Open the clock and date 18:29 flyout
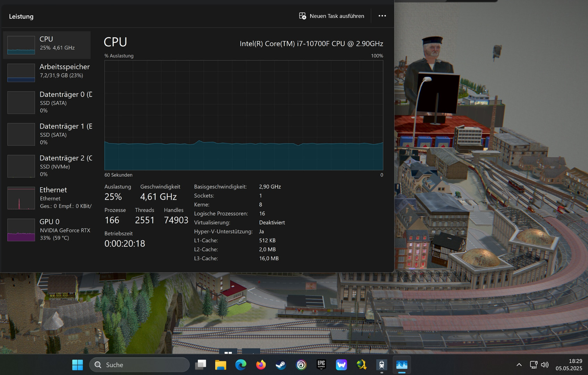The width and height of the screenshot is (588, 375). tap(569, 365)
